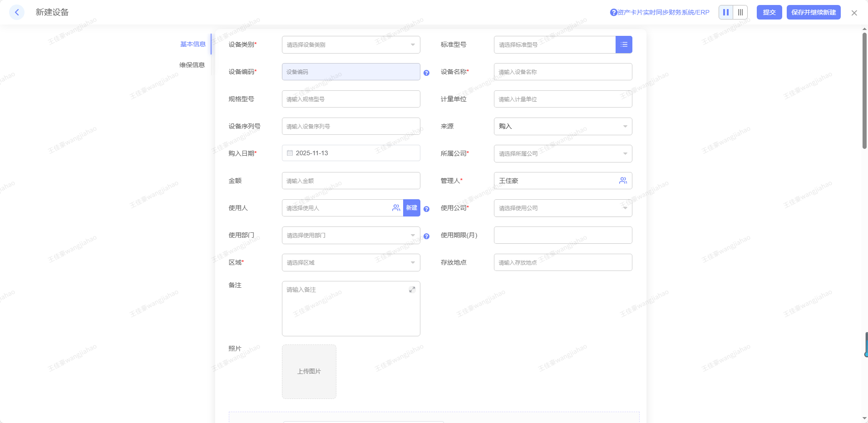This screenshot has height=423, width=868.
Task: Click the calendar icon in 购入日期
Action: (x=290, y=153)
